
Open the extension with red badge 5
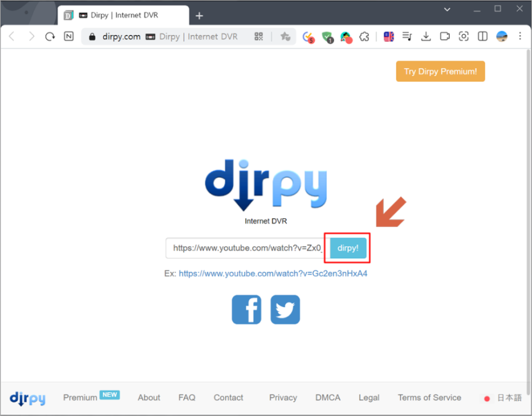click(308, 37)
